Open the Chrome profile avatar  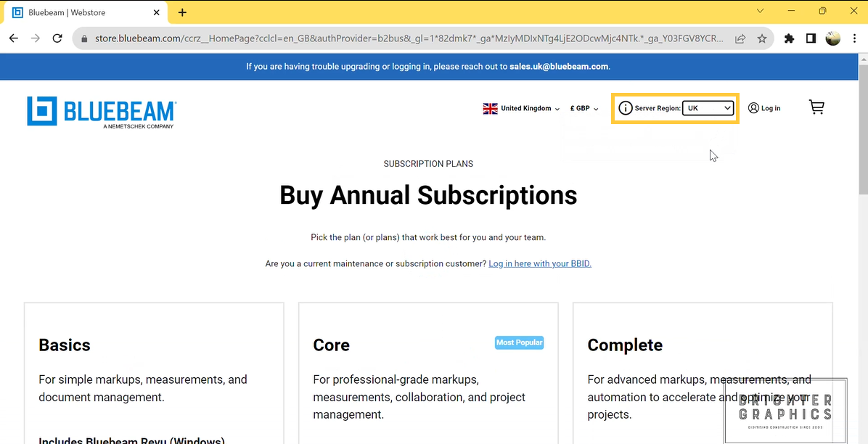click(833, 38)
